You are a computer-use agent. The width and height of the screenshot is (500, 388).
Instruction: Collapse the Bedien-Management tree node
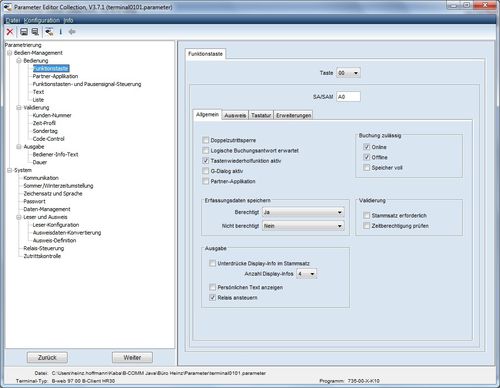(x=10, y=53)
